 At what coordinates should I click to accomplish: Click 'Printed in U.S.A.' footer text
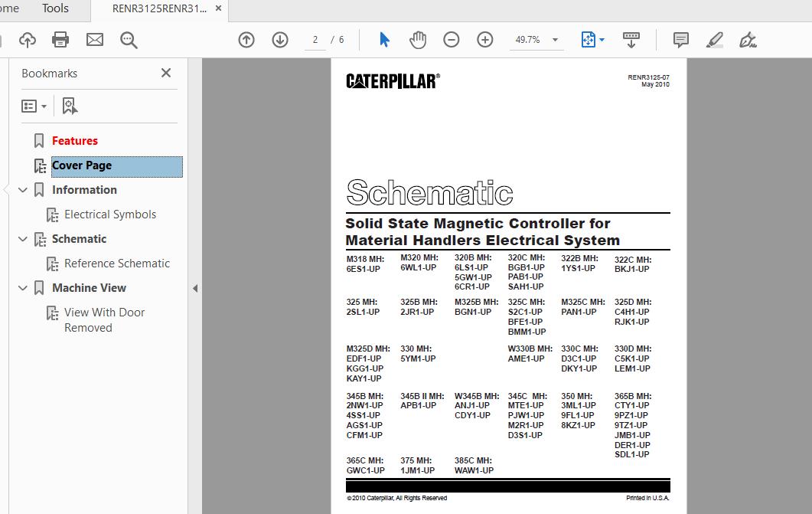coord(647,498)
